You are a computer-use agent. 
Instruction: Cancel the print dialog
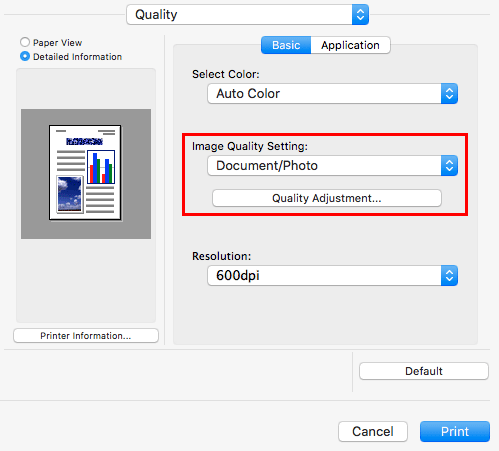click(x=373, y=432)
